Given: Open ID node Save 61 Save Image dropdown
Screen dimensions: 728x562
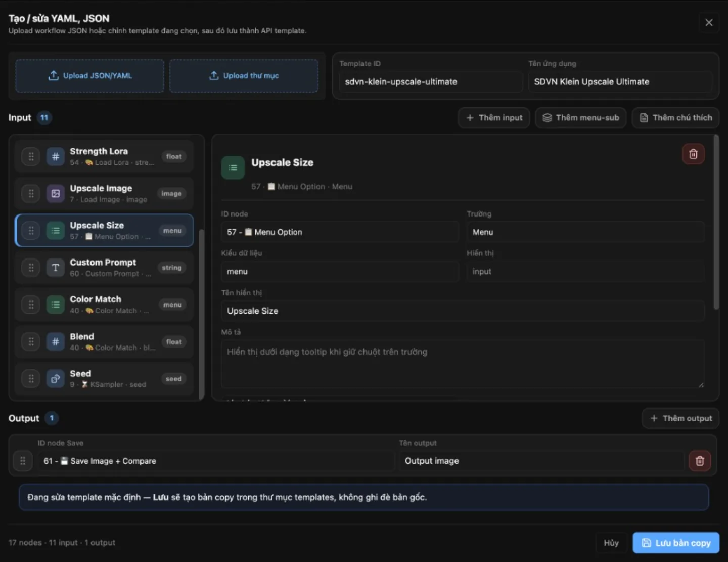Looking at the screenshot, I should point(216,461).
